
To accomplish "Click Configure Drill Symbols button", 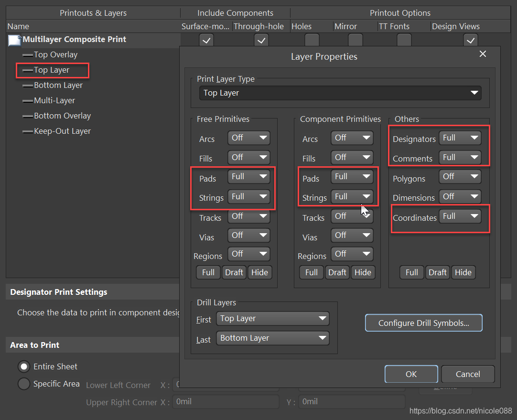I will click(x=423, y=323).
